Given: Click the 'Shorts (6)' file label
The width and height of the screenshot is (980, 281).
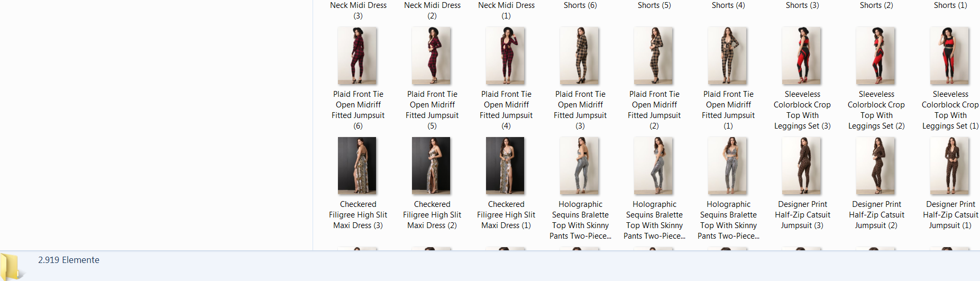Looking at the screenshot, I should coord(580,5).
